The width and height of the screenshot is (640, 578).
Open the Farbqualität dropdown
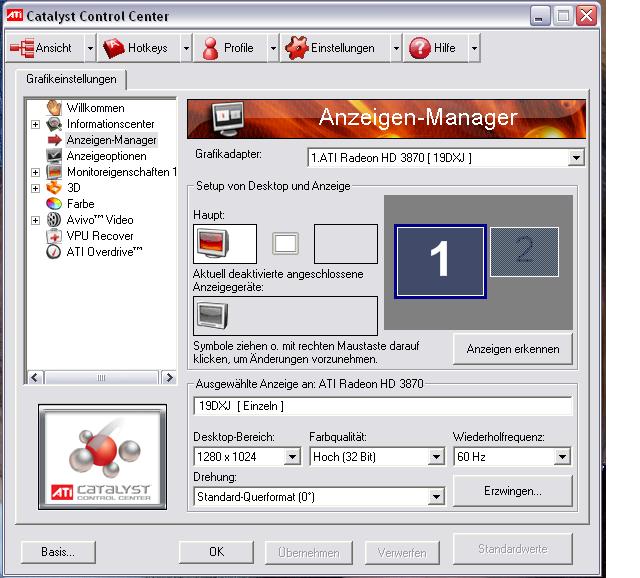[x=436, y=457]
